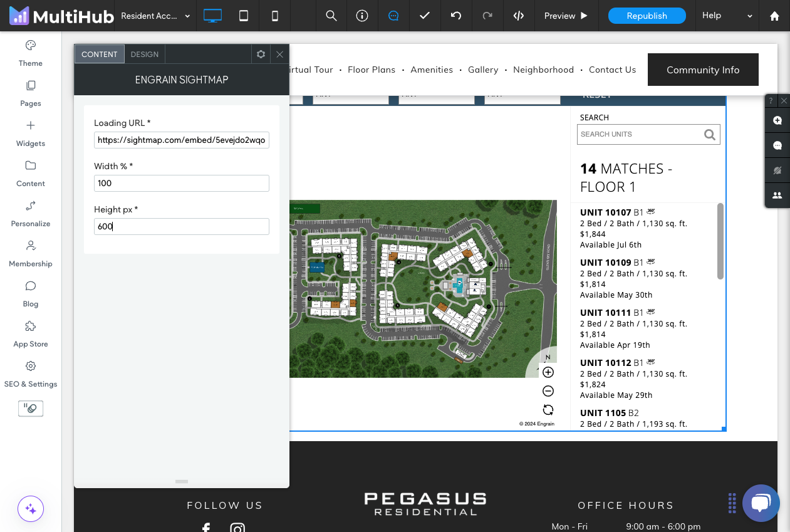Open the Content panel

31,174
